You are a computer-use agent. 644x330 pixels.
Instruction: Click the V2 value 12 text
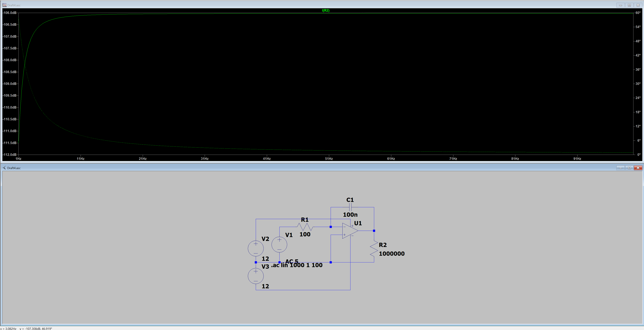point(265,259)
